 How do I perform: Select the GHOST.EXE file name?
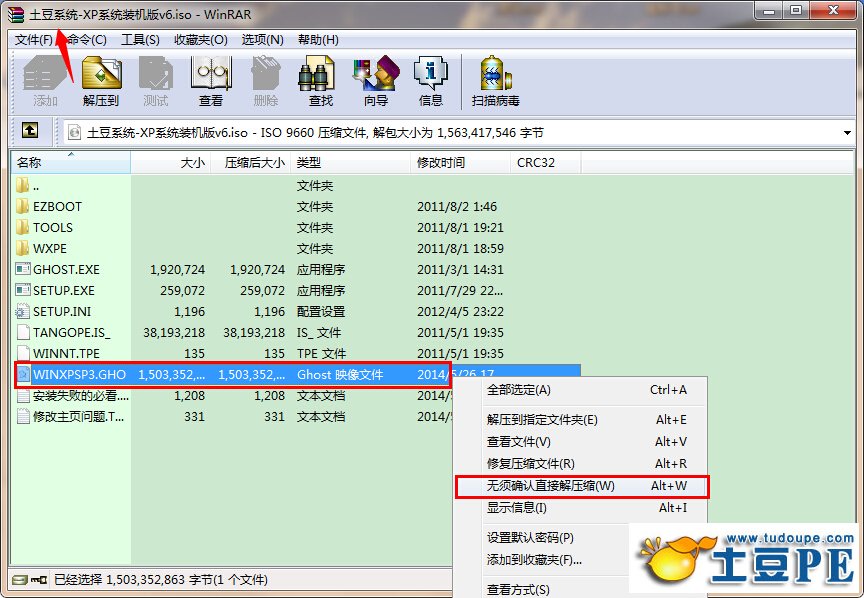coord(66,270)
